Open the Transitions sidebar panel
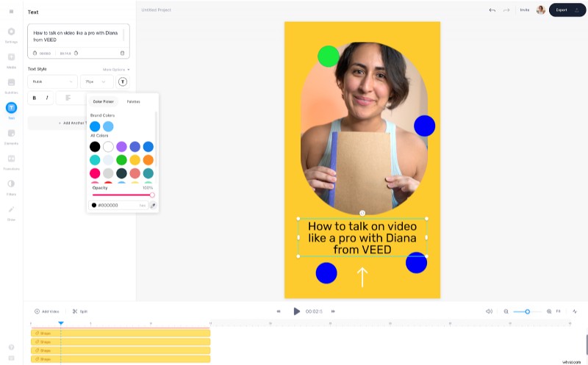The width and height of the screenshot is (588, 365). (11, 162)
